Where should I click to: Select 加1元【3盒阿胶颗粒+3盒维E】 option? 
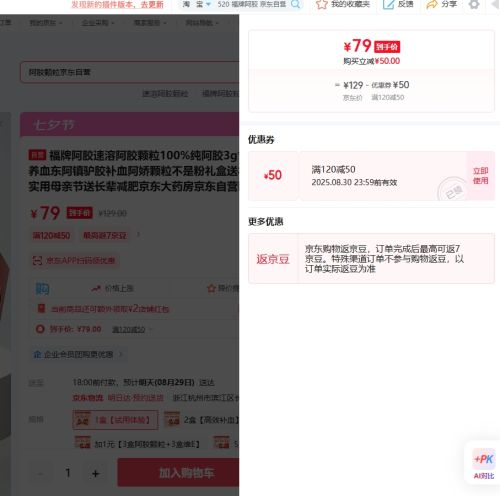[138, 444]
